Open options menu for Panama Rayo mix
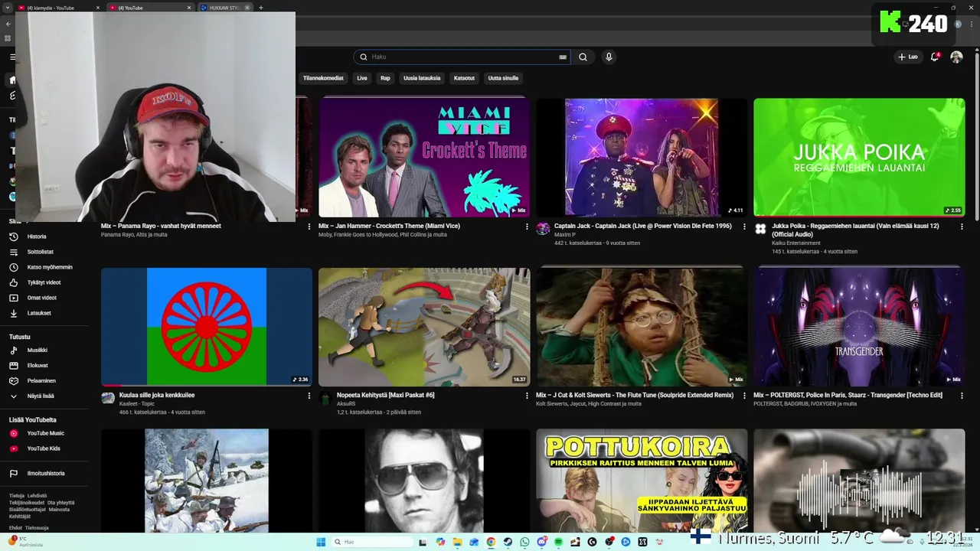This screenshot has height=551, width=980. pyautogui.click(x=309, y=227)
